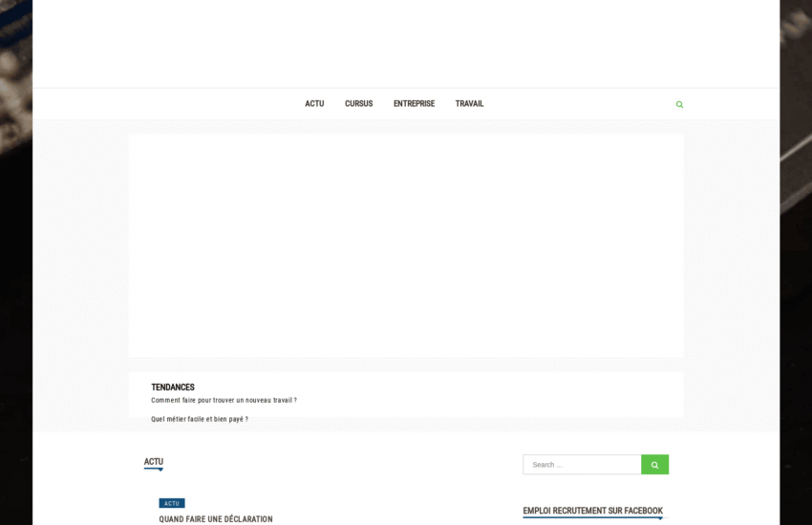Click the green magnifier icon in navigation bar
Image resolution: width=812 pixels, height=525 pixels.
pos(679,104)
